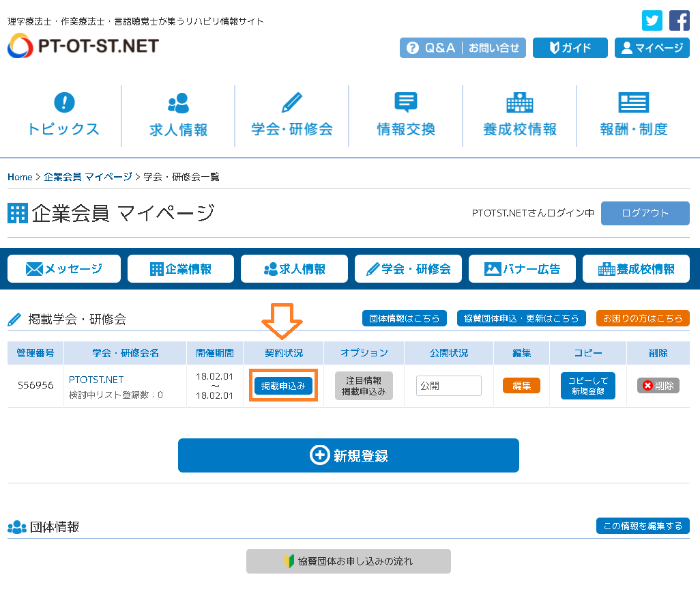Open the 企業情報 tab
Viewport: 700px width, 592px height.
181,269
